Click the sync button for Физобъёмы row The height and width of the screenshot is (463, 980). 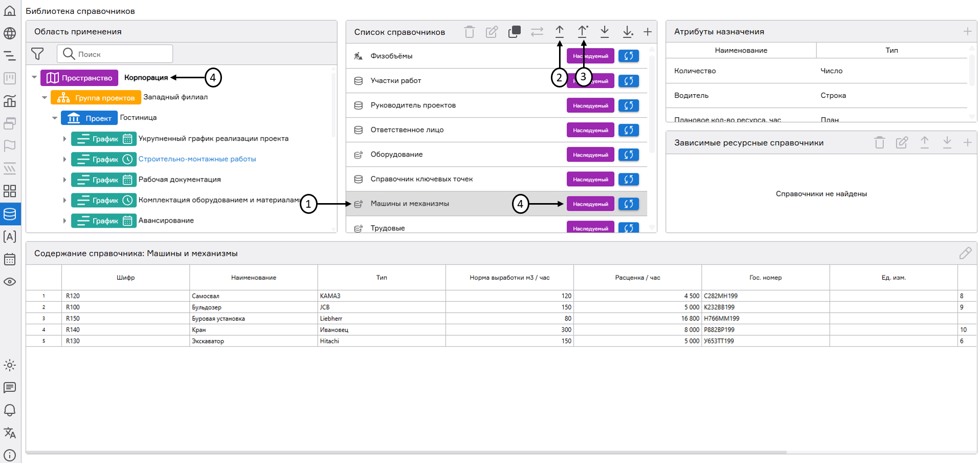pyautogui.click(x=629, y=56)
